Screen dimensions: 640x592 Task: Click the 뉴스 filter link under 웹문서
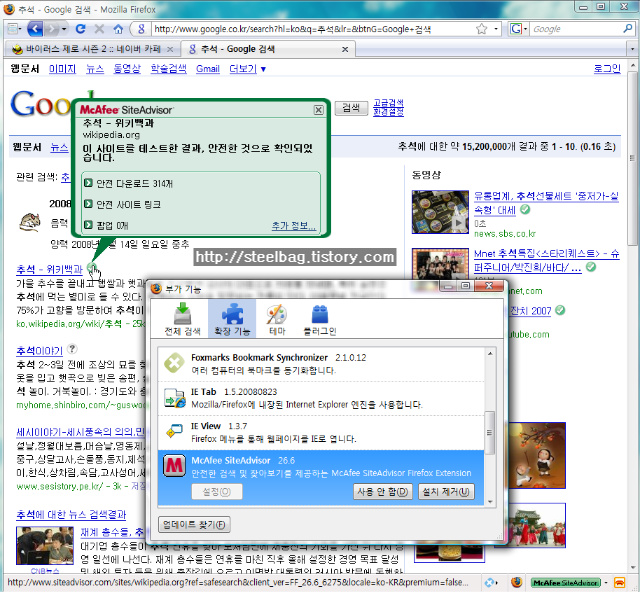[x=59, y=147]
